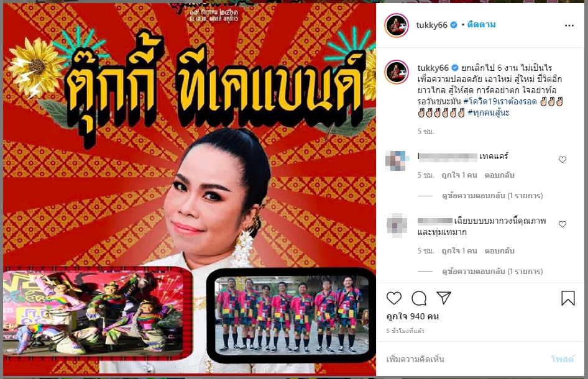
Task: Submit comment with โพสต์ button
Action: coord(563,359)
